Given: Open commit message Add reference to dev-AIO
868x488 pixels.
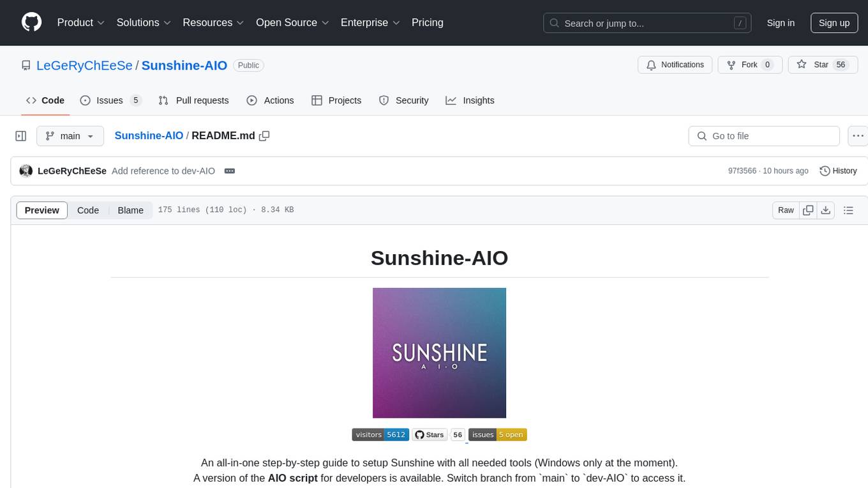Looking at the screenshot, I should point(163,171).
